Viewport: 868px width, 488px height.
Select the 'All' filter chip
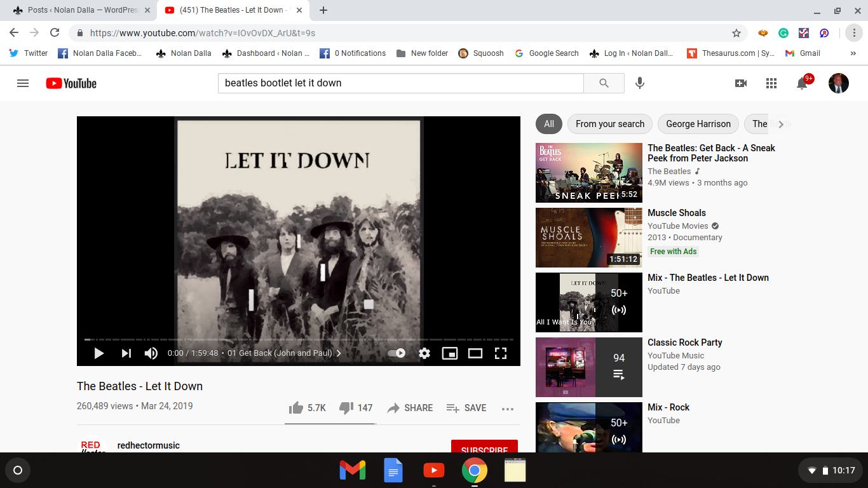[549, 124]
